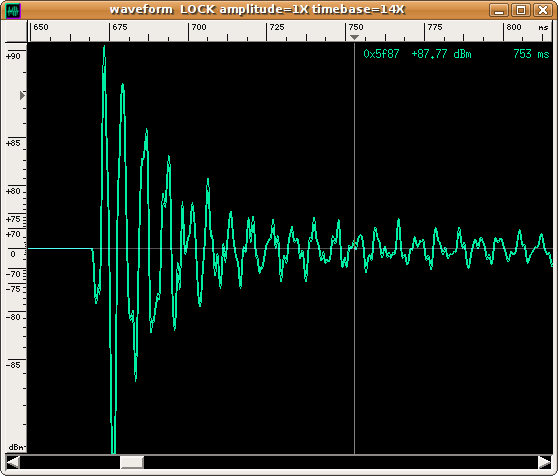This screenshot has height=476, width=558.
Task: Click the 700 ms tick on time ruler
Action: click(188, 32)
